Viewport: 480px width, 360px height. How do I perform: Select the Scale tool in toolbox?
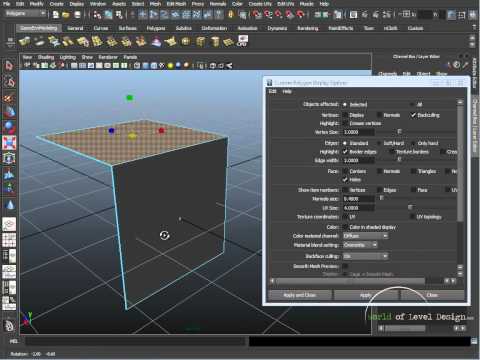[x=9, y=143]
